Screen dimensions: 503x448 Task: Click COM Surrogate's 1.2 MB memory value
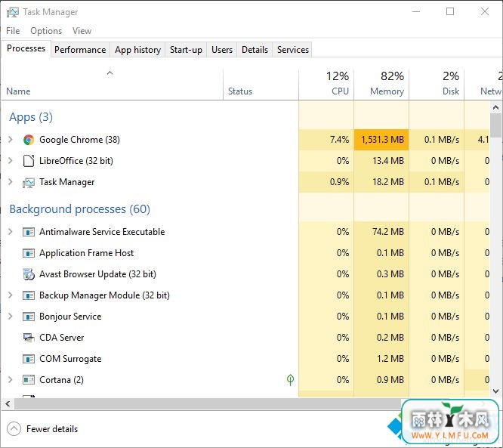(390, 359)
